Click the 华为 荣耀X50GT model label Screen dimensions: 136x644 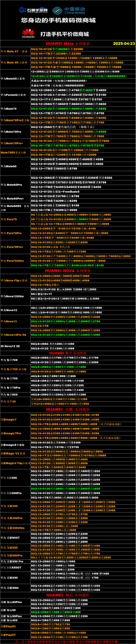coord(11,568)
